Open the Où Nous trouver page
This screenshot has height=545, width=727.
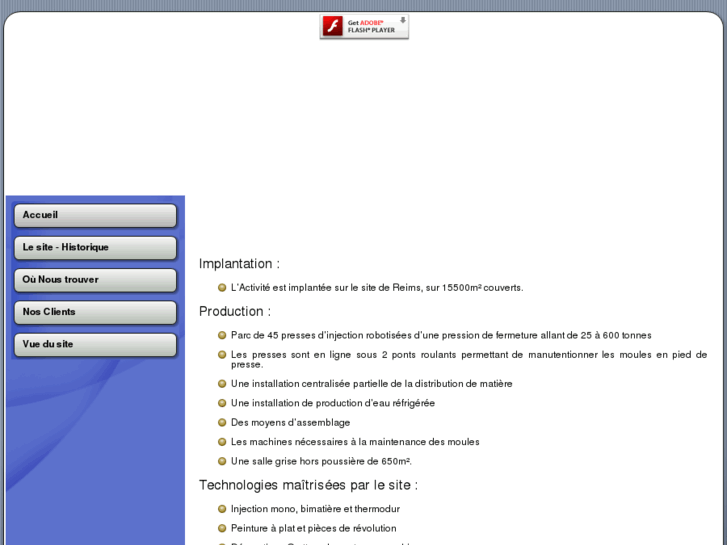tap(95, 280)
